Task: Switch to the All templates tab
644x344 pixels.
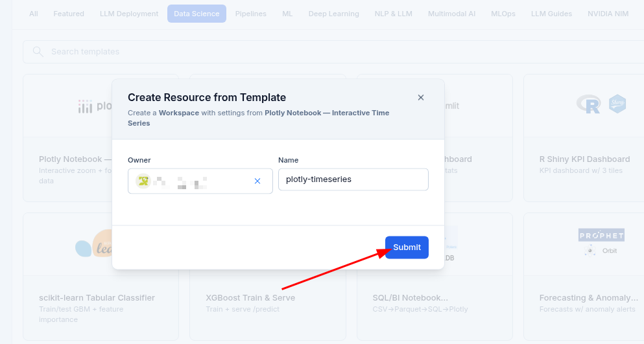Action: pyautogui.click(x=34, y=14)
